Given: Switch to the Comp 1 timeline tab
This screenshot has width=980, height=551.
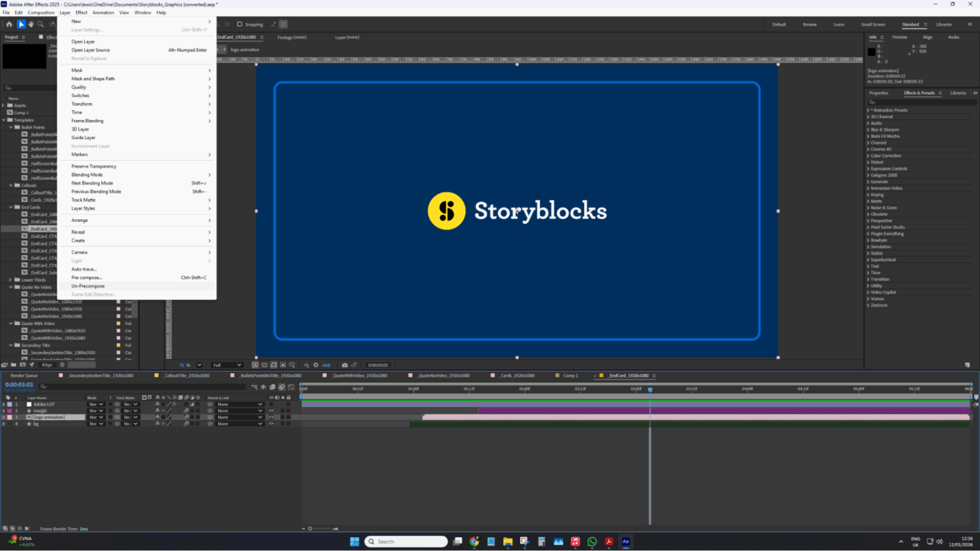Looking at the screenshot, I should 567,376.
